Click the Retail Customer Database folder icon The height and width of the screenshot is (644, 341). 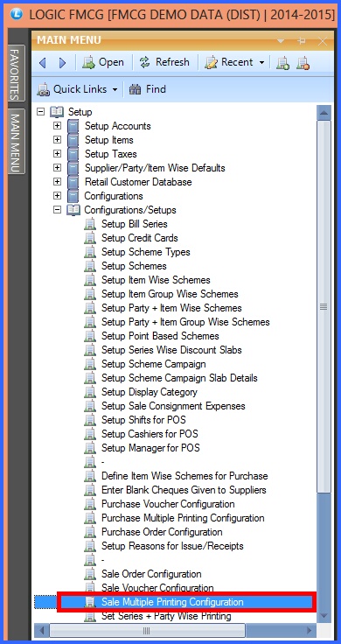tap(73, 181)
